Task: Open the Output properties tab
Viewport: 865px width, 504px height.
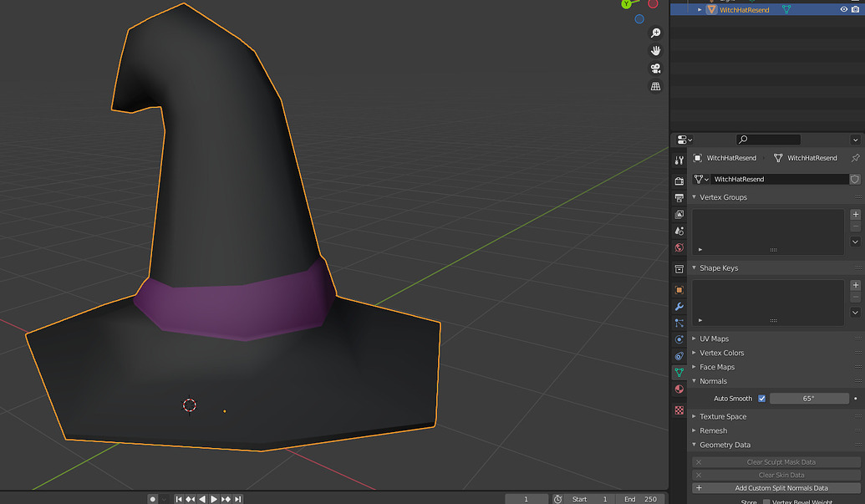Action: (679, 197)
